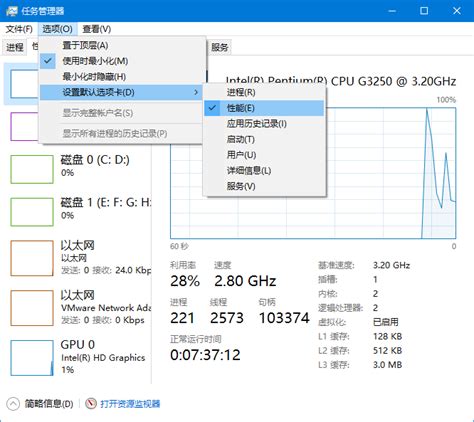This screenshot has width=474, height=422.
Task: Toggle 置于顶层(A) option
Action: 121,45
